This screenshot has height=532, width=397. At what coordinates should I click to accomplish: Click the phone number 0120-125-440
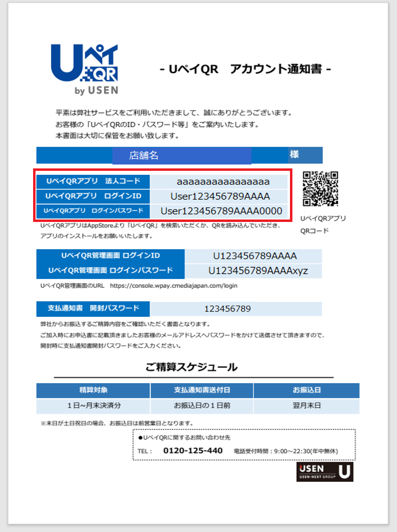pos(193,451)
